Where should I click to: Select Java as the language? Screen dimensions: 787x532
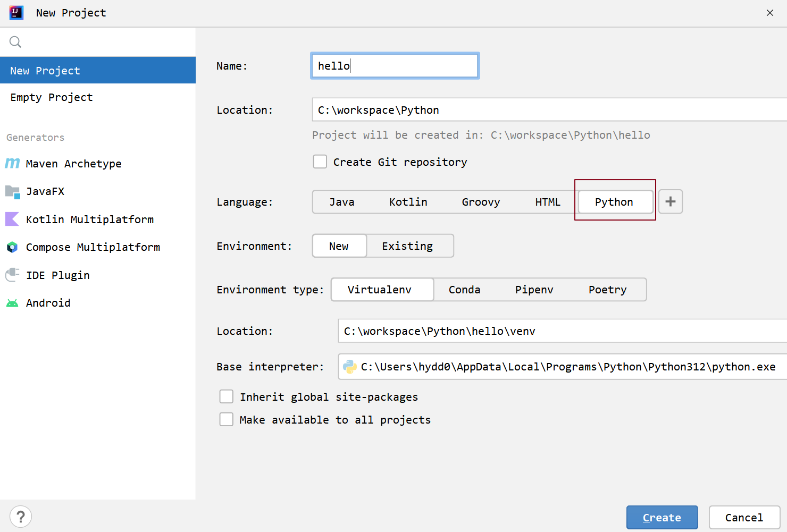342,202
